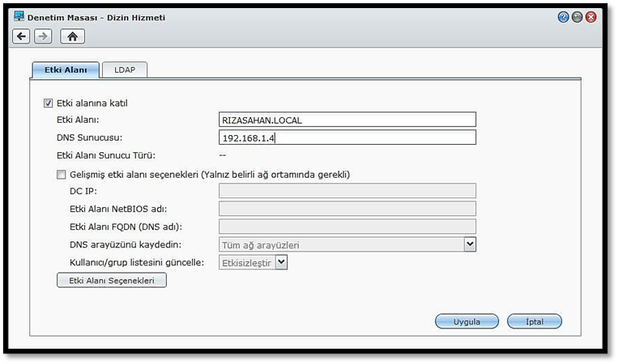Click the Etki Alanı NetBIOS adı field

347,209
